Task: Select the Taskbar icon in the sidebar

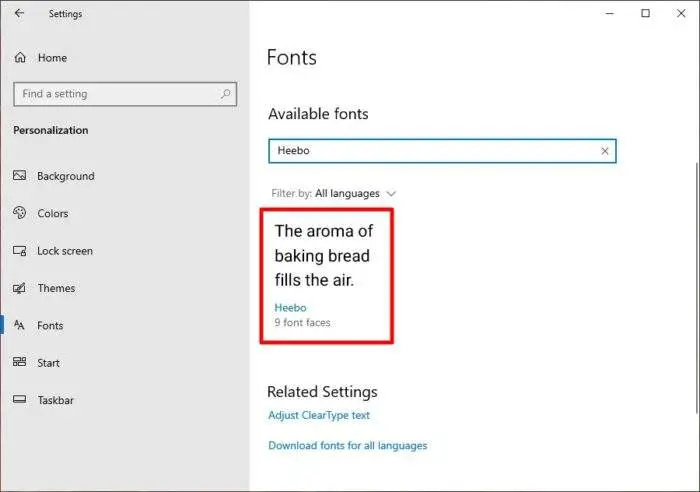Action: tap(20, 399)
